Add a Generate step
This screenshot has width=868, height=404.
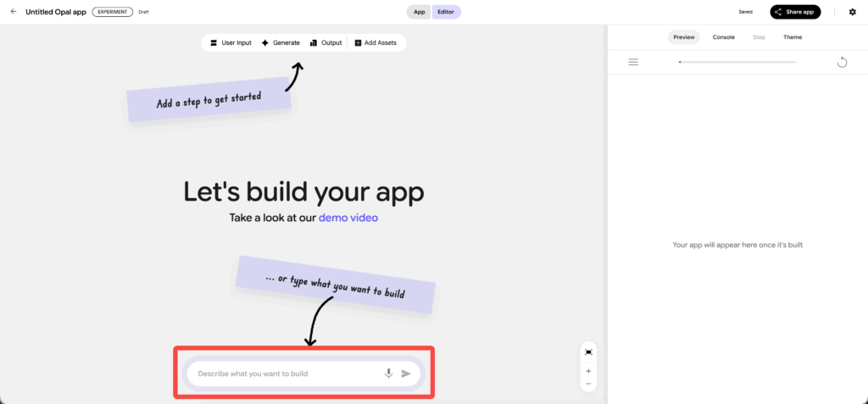(x=281, y=42)
